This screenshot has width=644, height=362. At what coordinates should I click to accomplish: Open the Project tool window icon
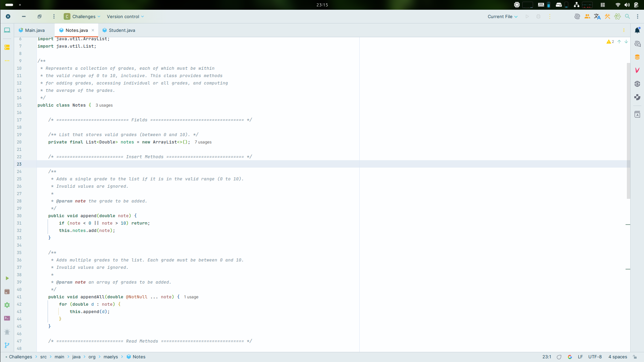pyautogui.click(x=7, y=30)
